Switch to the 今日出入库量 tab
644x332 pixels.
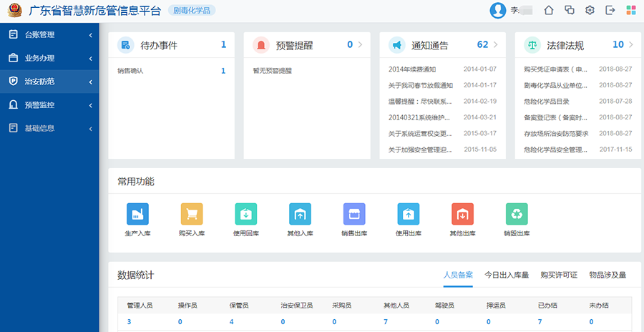pyautogui.click(x=507, y=275)
